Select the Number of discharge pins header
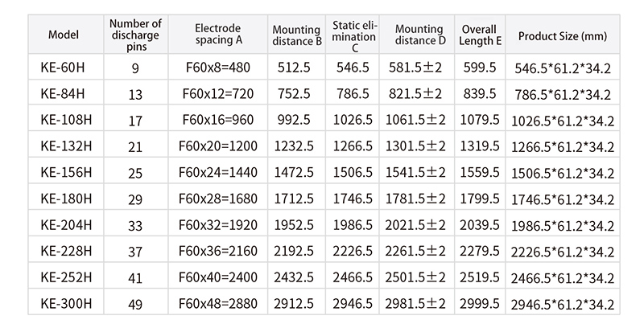Image resolution: width=644 pixels, height=324 pixels. click(x=135, y=35)
